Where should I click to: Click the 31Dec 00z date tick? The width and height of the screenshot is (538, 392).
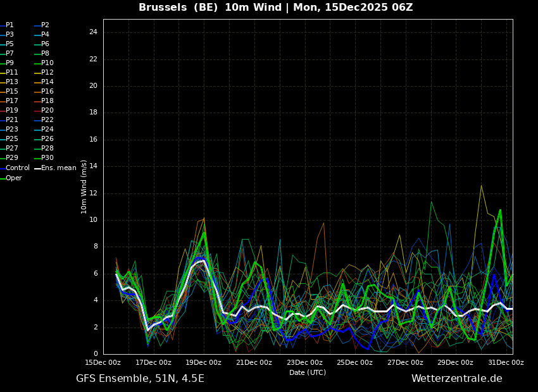click(x=506, y=362)
